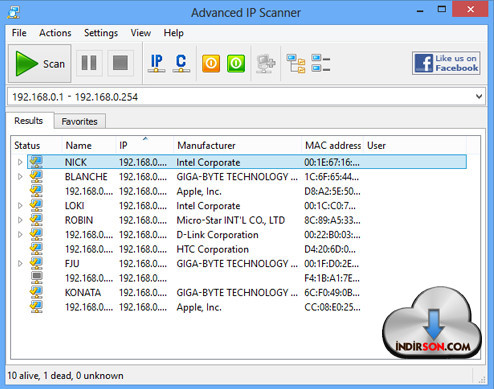Expand the FJU computer row
This screenshot has height=389, width=494.
point(20,263)
